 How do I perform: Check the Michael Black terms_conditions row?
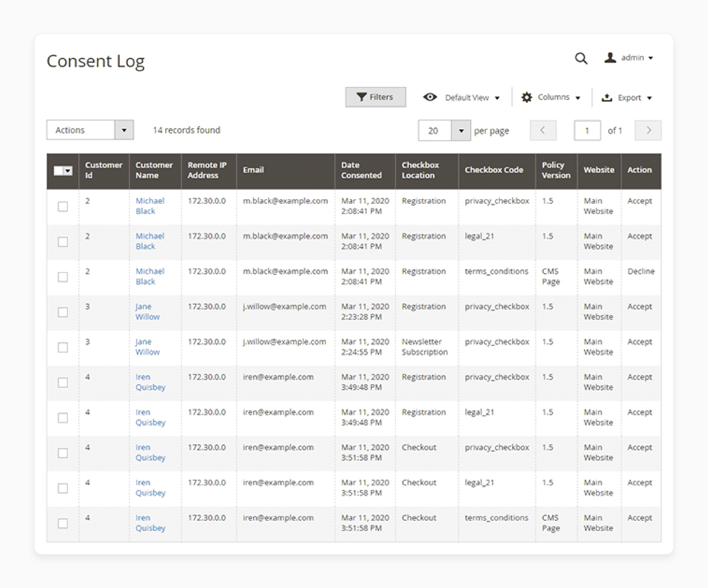pos(63,277)
